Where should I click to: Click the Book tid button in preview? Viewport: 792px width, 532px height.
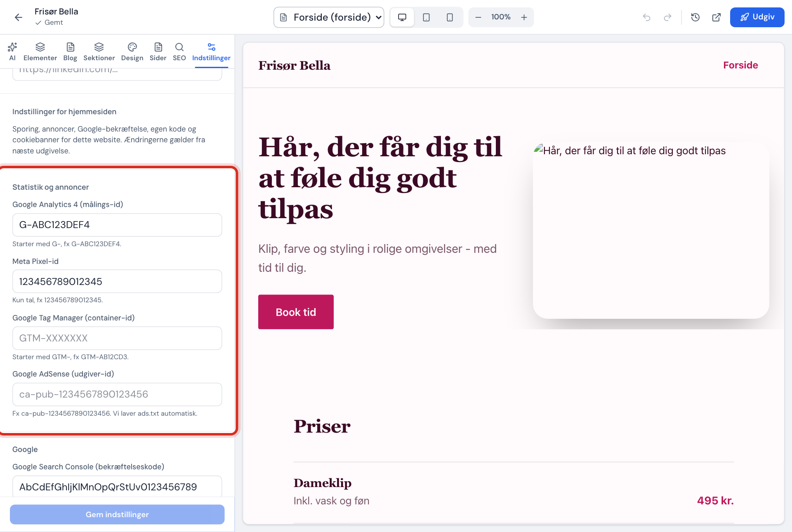point(296,312)
